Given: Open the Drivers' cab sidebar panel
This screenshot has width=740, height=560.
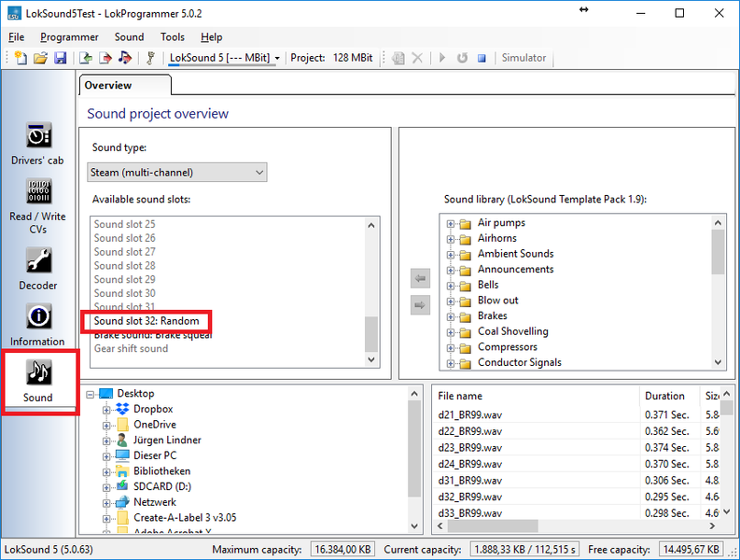Looking at the screenshot, I should pyautogui.click(x=37, y=144).
